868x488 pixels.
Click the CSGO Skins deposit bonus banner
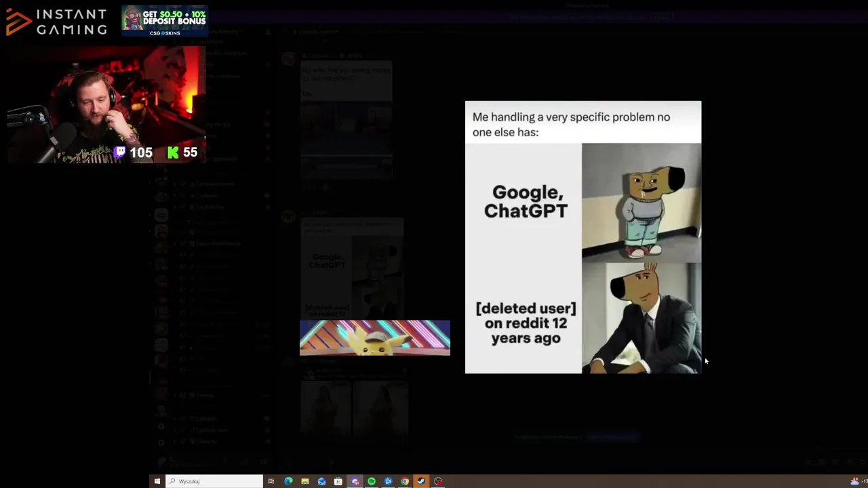(165, 21)
